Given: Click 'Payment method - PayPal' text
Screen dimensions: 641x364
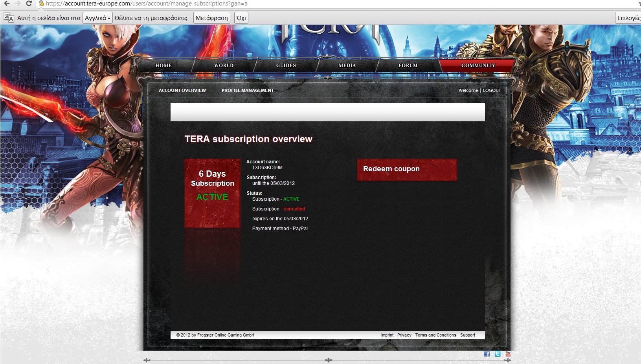Looking at the screenshot, I should (x=280, y=229).
